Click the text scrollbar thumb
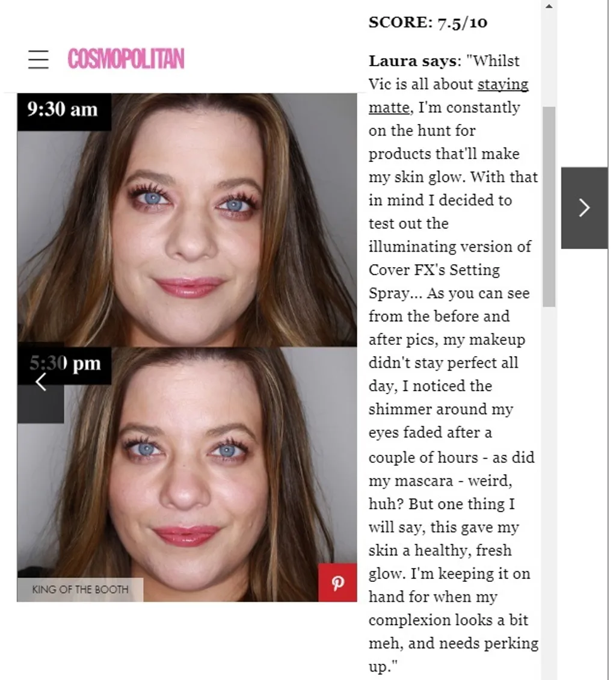Screen dimensions: 616x680 click(549, 207)
